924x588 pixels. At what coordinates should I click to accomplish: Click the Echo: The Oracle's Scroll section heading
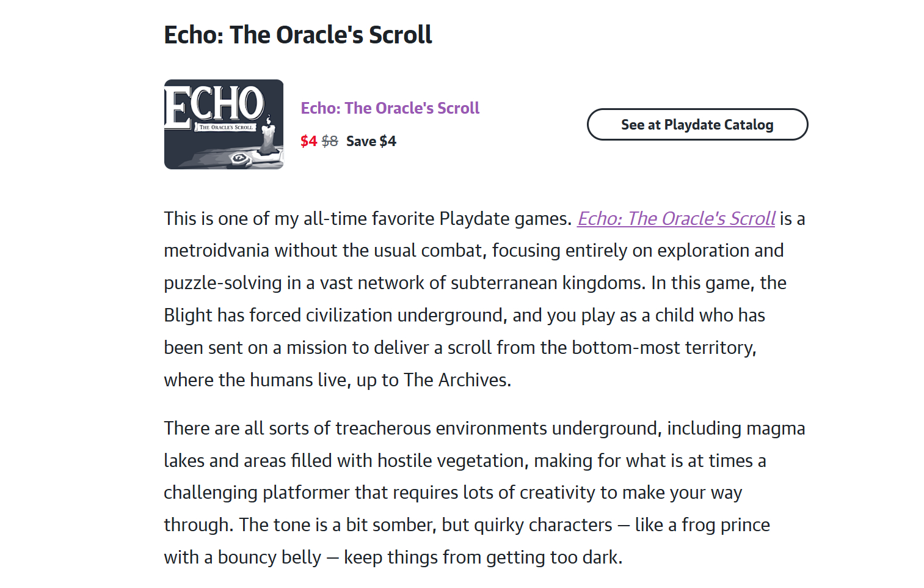coord(298,35)
